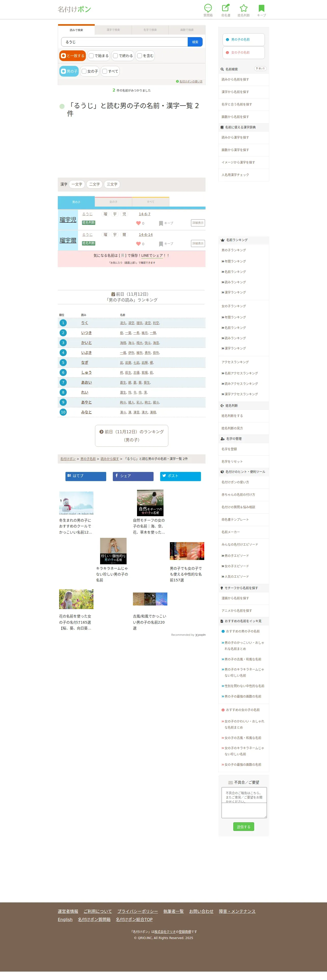Click the 姓名判断 green badge for 瑠宇児
Image resolution: width=327 pixels, height=980 pixels.
pos(89,223)
